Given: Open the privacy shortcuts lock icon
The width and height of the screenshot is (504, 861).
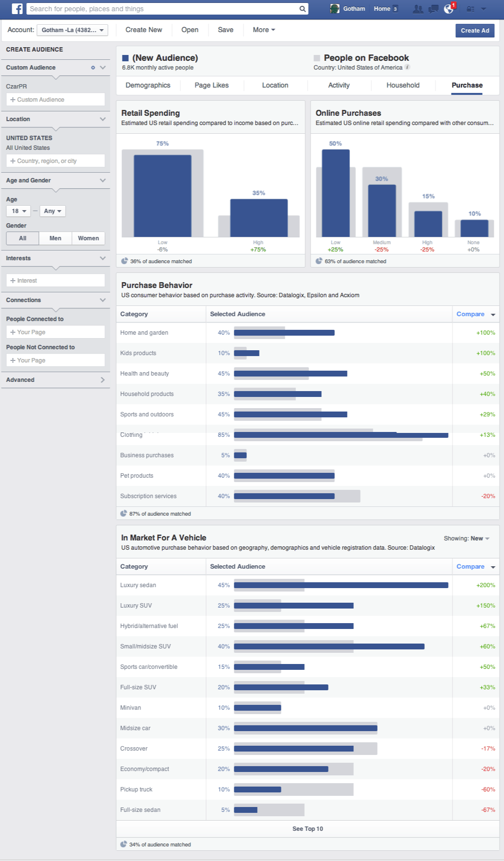Looking at the screenshot, I should tap(470, 9).
